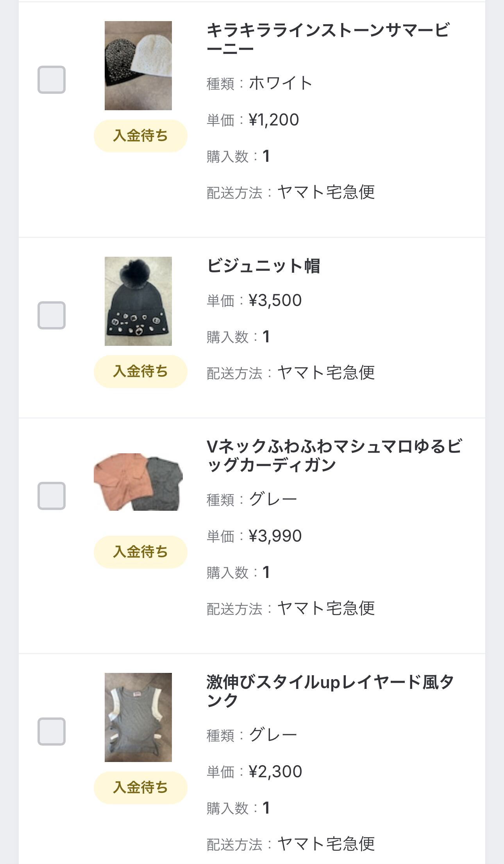Click the ¥2,300 unit price
The image size is (504, 864).
pyautogui.click(x=275, y=772)
